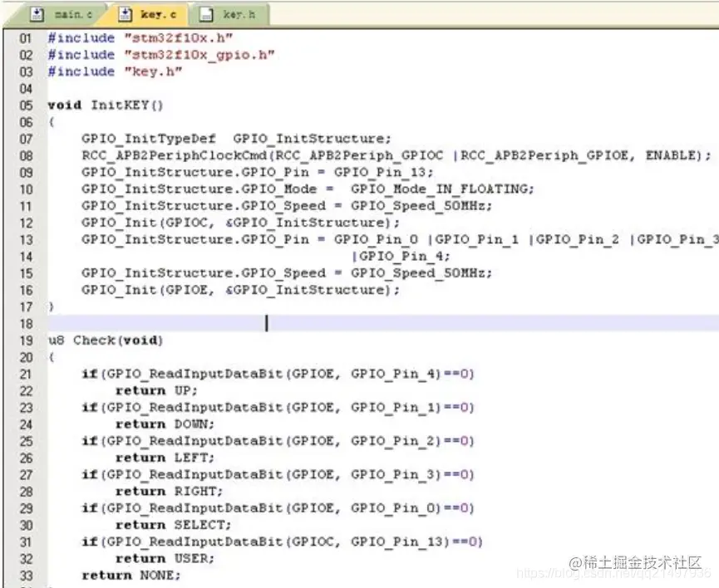Click 'GPIO_Mode_IN_FLOATING;' on line 10

(x=442, y=189)
